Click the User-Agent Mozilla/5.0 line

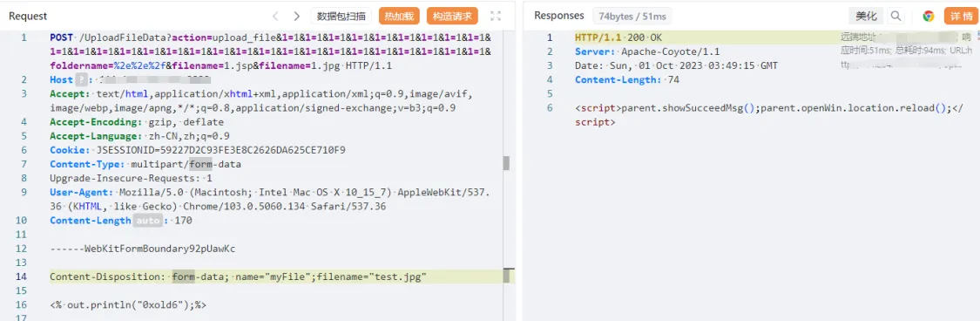pos(270,199)
